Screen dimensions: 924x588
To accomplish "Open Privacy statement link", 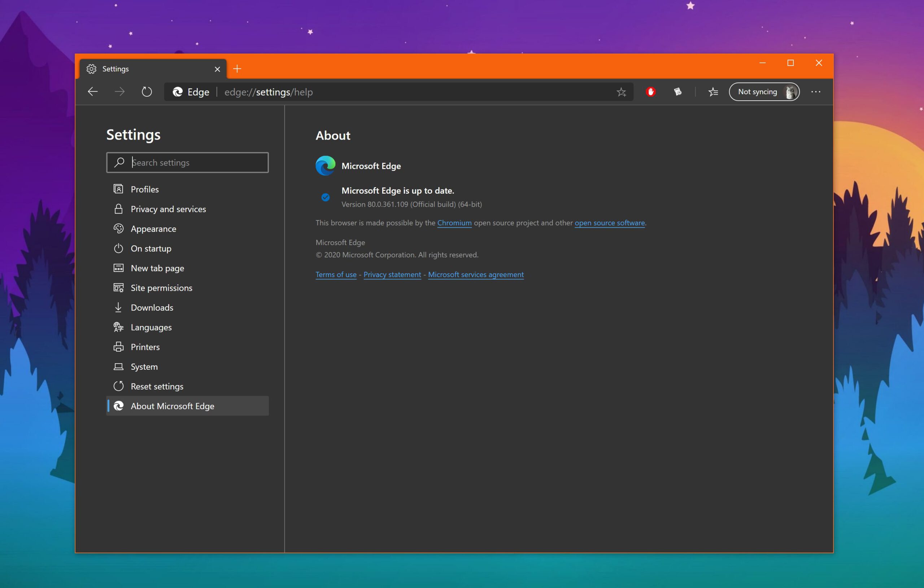I will 392,275.
